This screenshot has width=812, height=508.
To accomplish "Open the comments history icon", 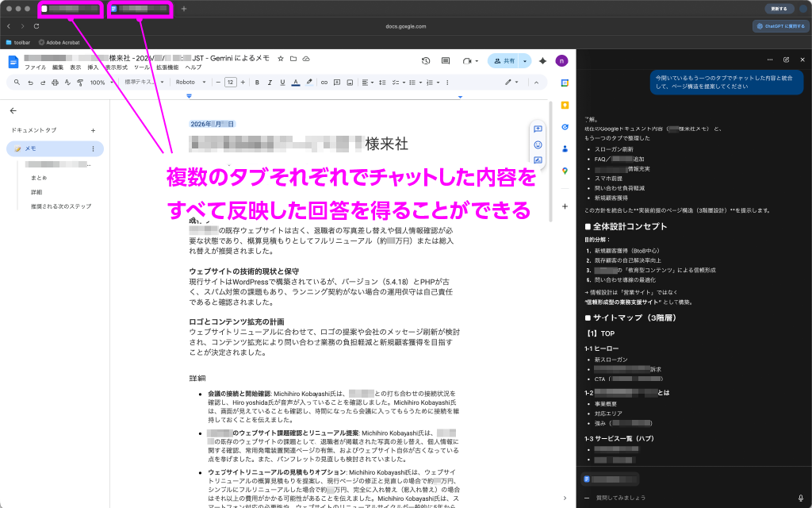I will click(446, 60).
